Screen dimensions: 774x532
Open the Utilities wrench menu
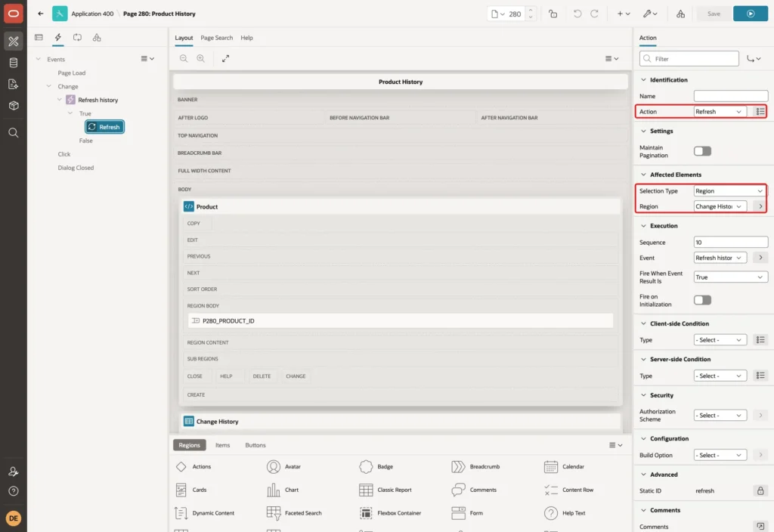[x=650, y=14]
